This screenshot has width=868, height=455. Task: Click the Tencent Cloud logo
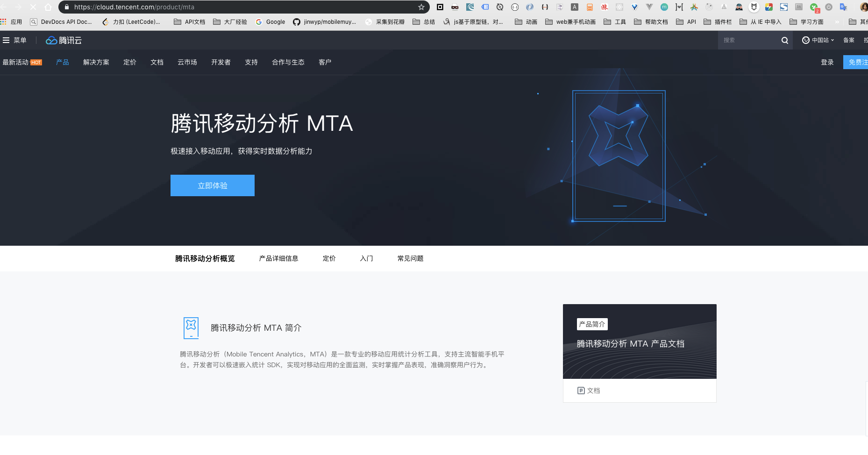[x=64, y=40]
